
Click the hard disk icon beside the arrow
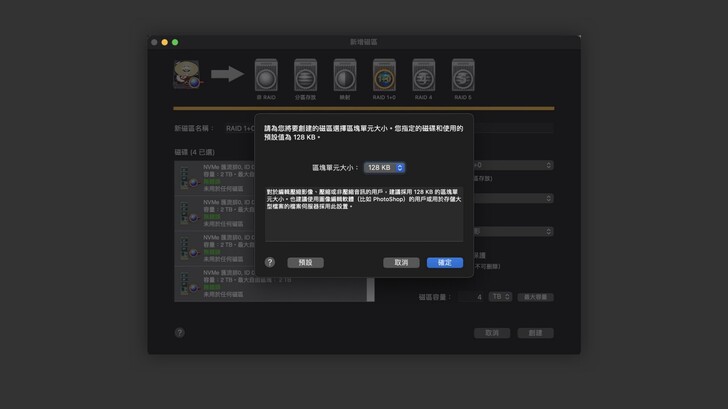pyautogui.click(x=187, y=74)
